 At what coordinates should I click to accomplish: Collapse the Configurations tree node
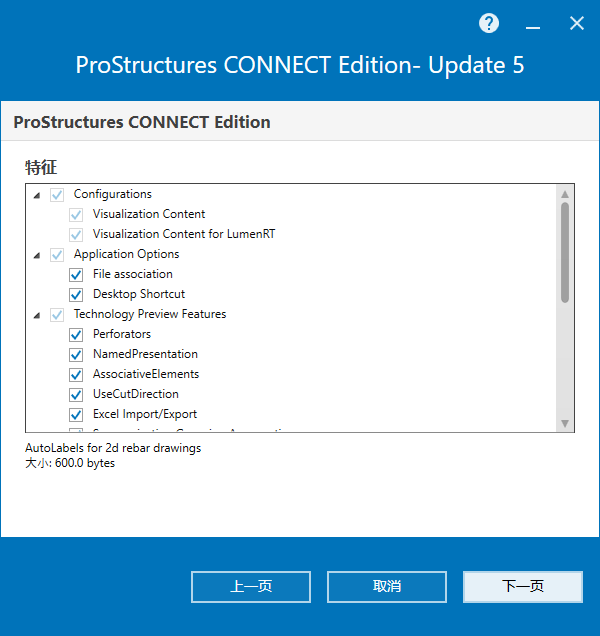[37, 196]
